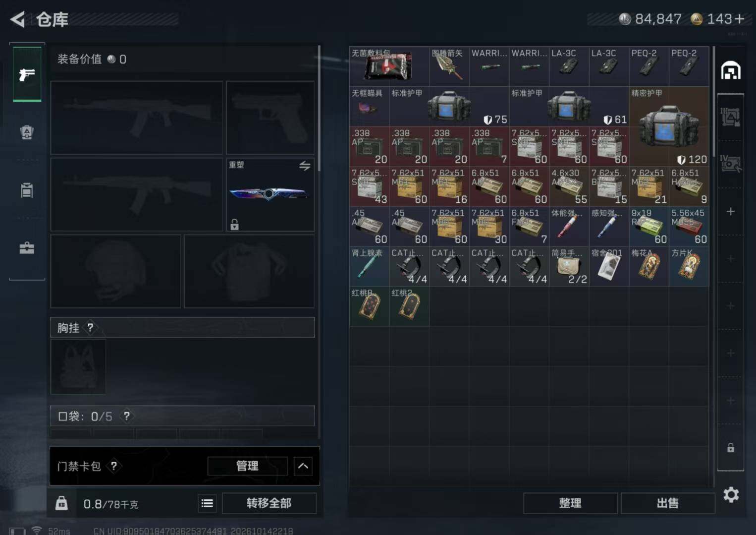Click the empty helmet equipment slot

[115, 271]
